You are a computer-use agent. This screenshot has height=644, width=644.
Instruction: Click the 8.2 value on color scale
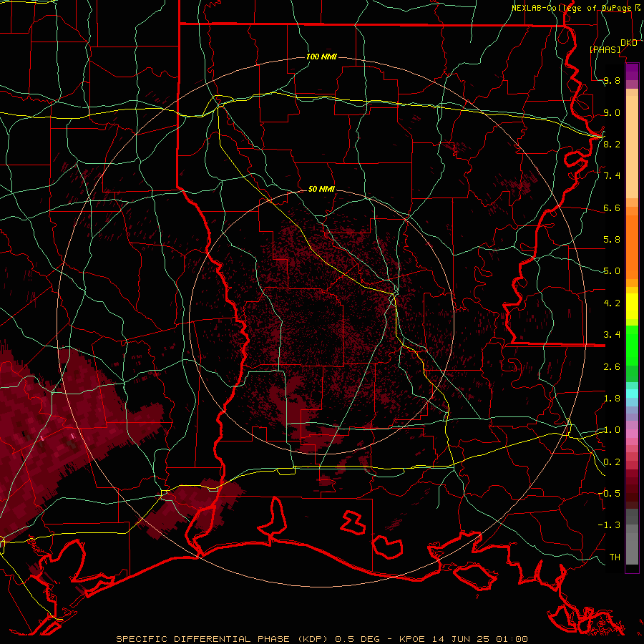tap(612, 144)
